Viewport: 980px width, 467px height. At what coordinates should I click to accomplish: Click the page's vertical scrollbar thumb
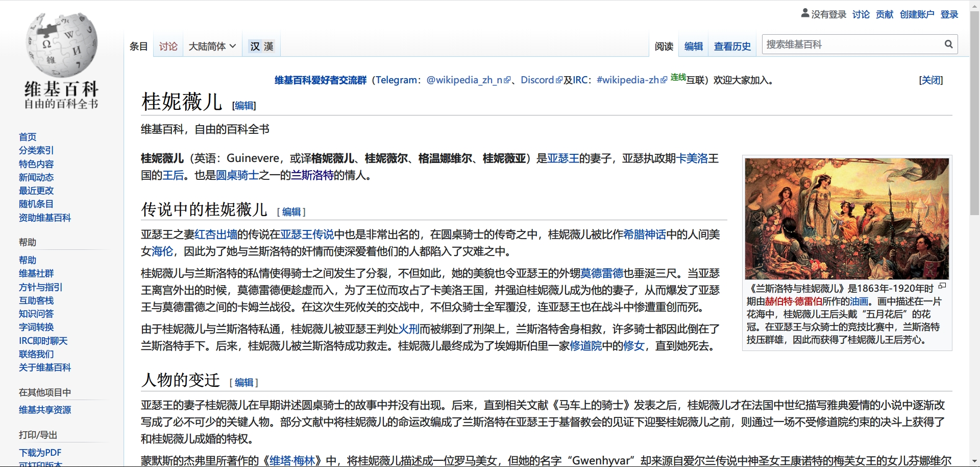tap(974, 112)
